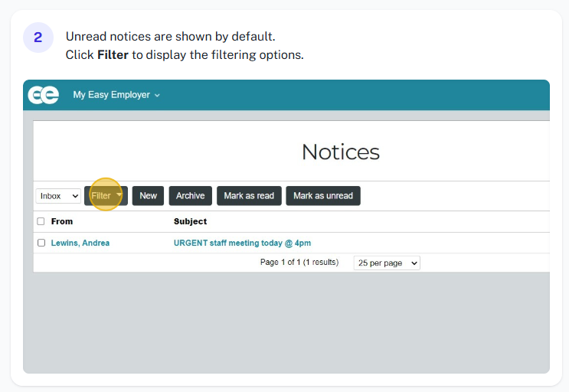Tick the checkbox for Lewins, Andrea
Image resolution: width=569 pixels, height=392 pixels.
point(41,243)
